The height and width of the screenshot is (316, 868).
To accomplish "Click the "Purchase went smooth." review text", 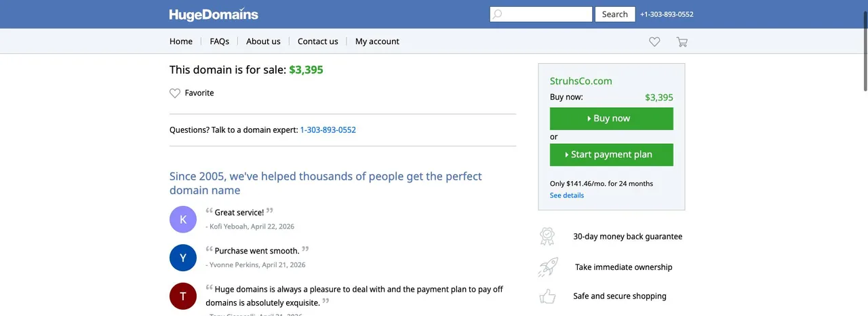I will pos(257,251).
